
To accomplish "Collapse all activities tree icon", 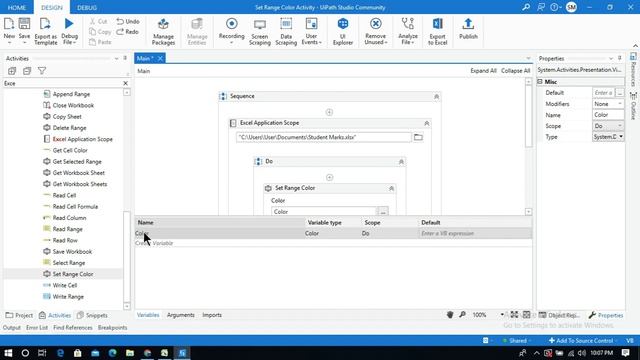I will [27, 71].
